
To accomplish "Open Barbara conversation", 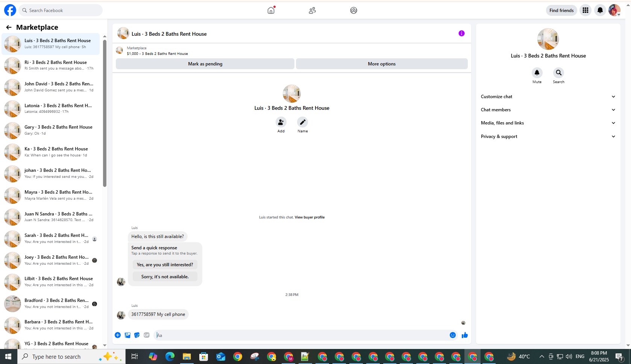I will (51, 325).
